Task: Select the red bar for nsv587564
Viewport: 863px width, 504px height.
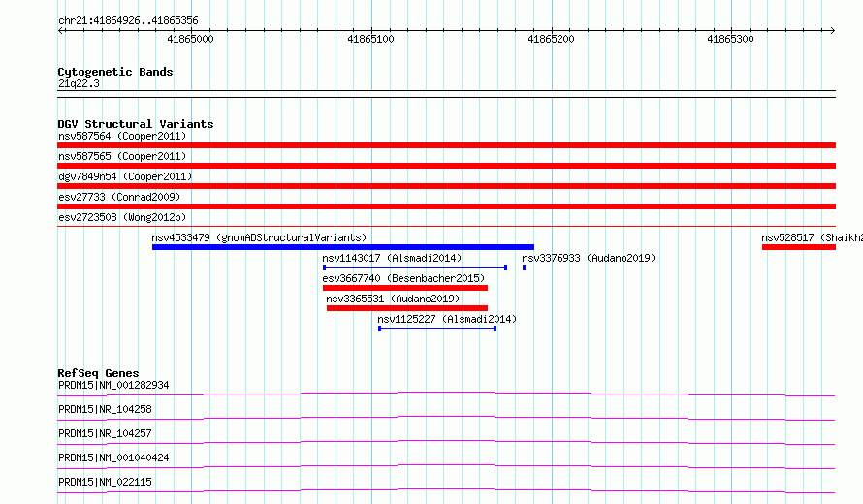Action: click(446, 145)
